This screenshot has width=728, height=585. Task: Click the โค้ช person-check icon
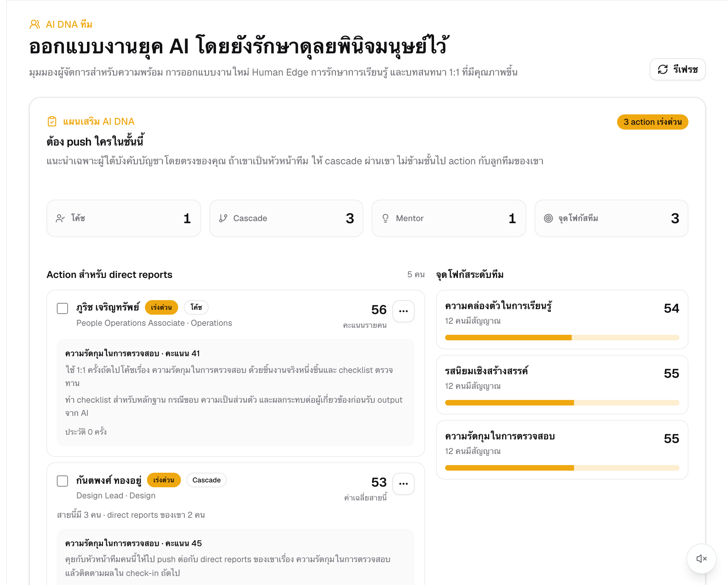60,218
